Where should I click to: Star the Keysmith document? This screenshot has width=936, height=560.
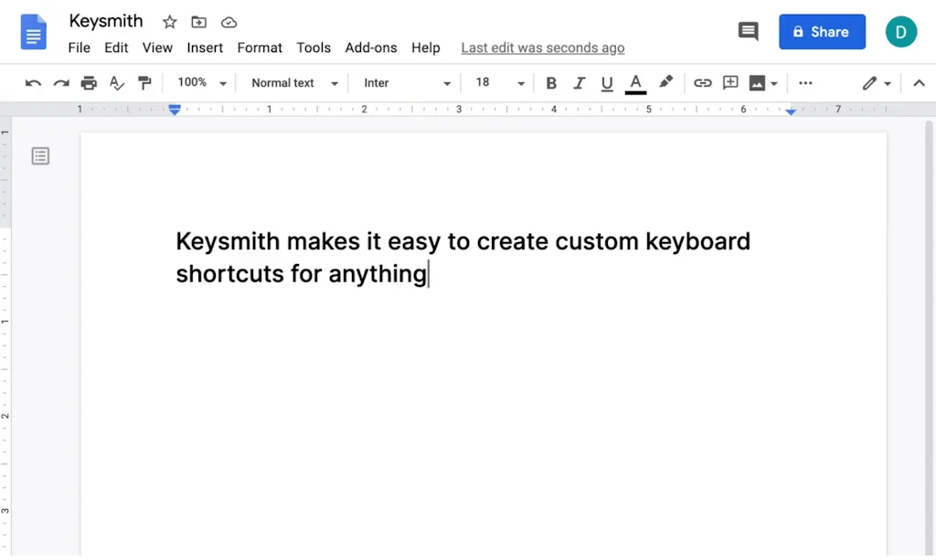(x=169, y=21)
